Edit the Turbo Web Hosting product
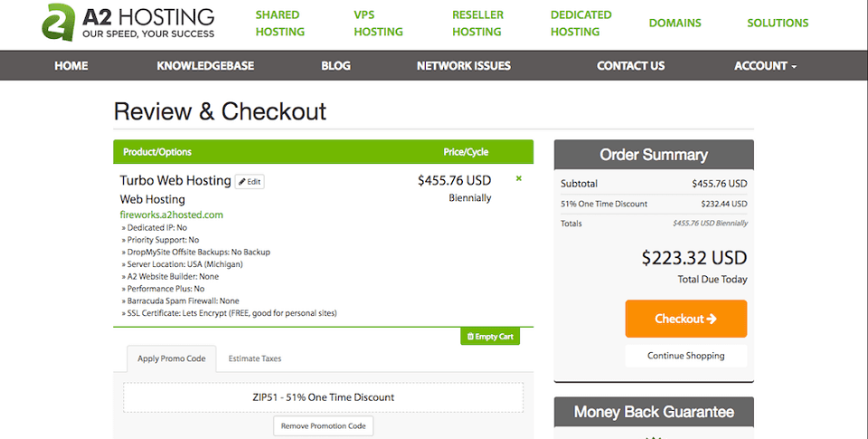The height and width of the screenshot is (439, 868). coord(250,182)
